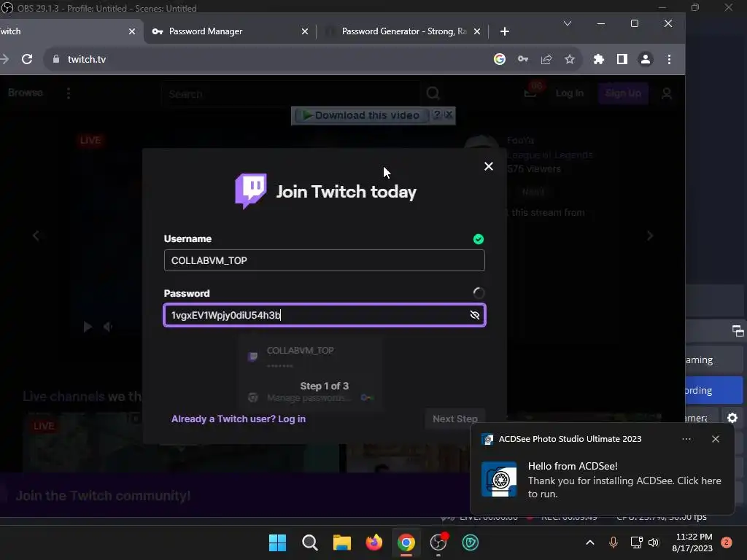Open the Google icon in the address bar
Viewport: 747px width, 560px height.
pos(499,59)
